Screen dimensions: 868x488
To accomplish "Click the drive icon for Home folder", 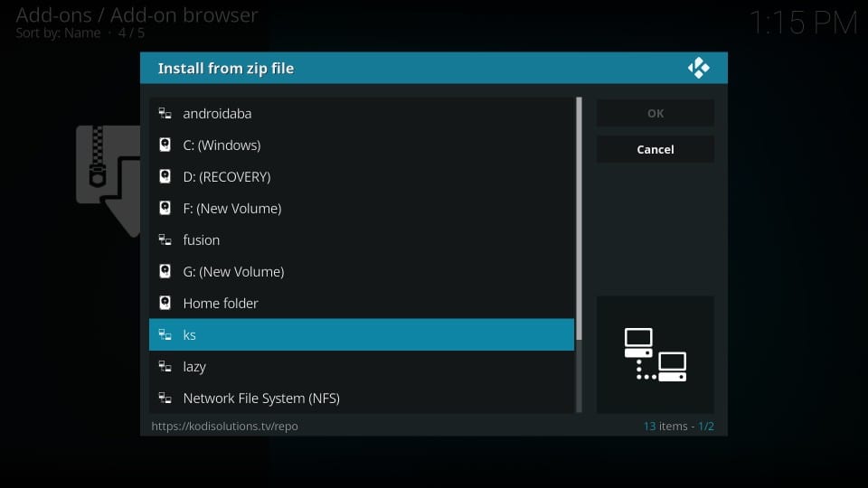I will (165, 303).
